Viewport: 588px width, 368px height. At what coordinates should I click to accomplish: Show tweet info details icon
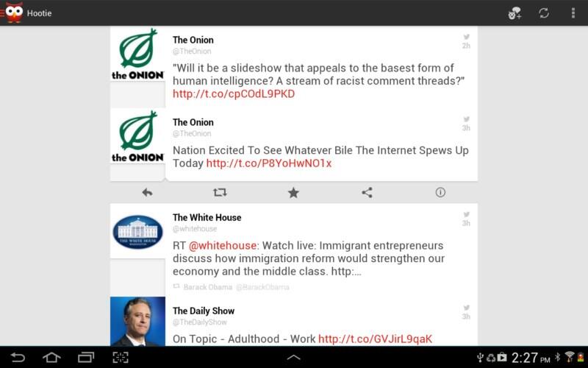pos(440,192)
